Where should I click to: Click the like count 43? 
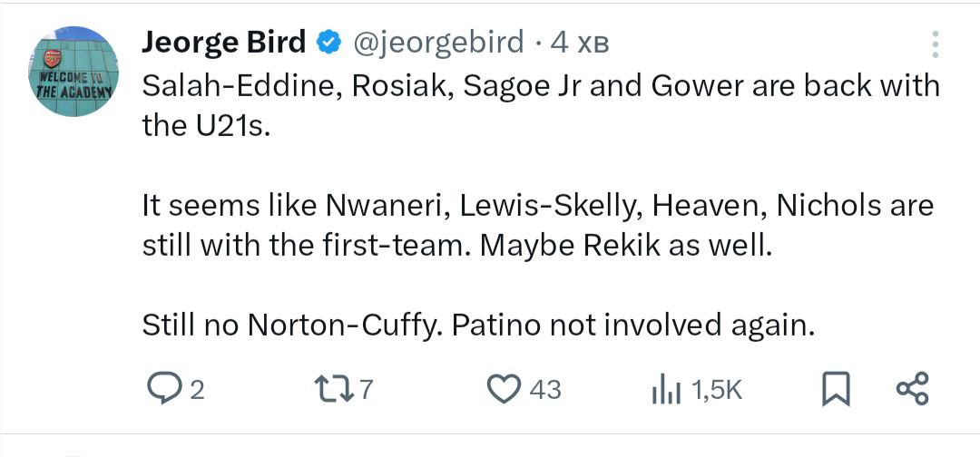pos(544,391)
